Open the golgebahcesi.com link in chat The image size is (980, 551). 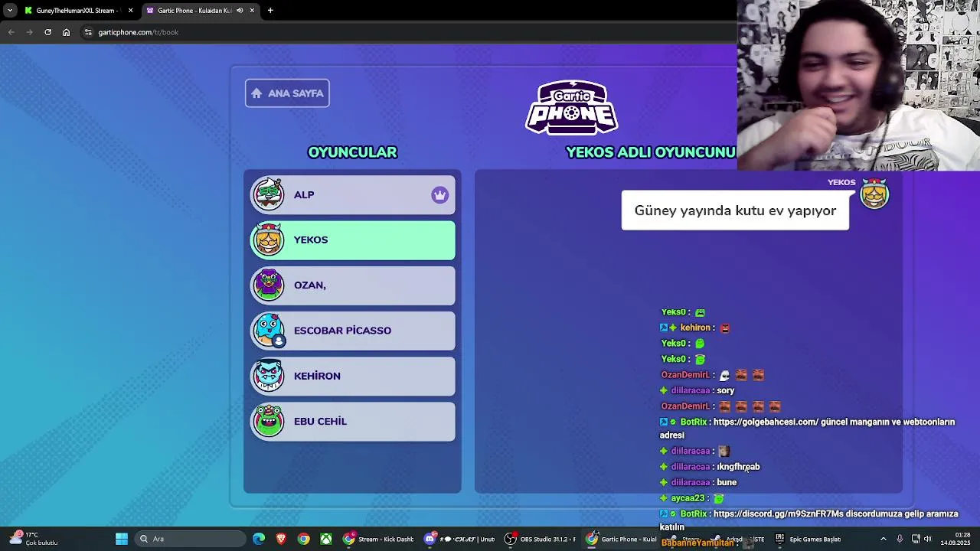click(766, 422)
